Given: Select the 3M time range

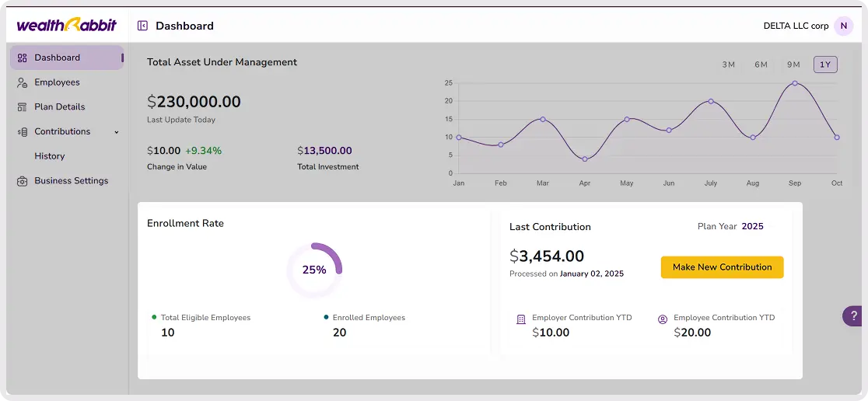Looking at the screenshot, I should tap(729, 65).
